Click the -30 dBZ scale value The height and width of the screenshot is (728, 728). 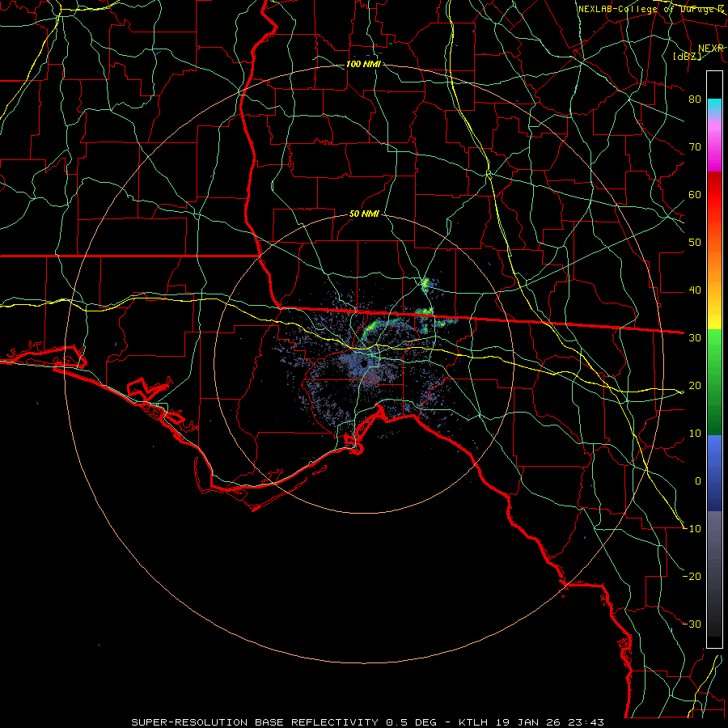pyautogui.click(x=692, y=624)
